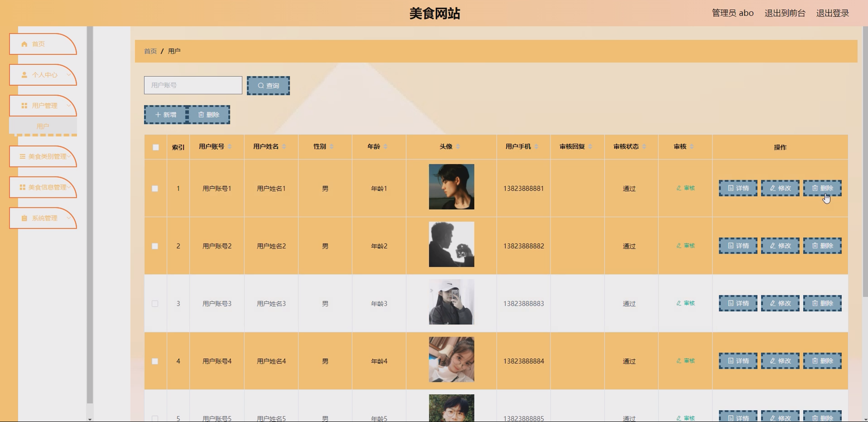Screen dimensions: 868x422
Task: Click the 查询 search button
Action: (x=268, y=86)
